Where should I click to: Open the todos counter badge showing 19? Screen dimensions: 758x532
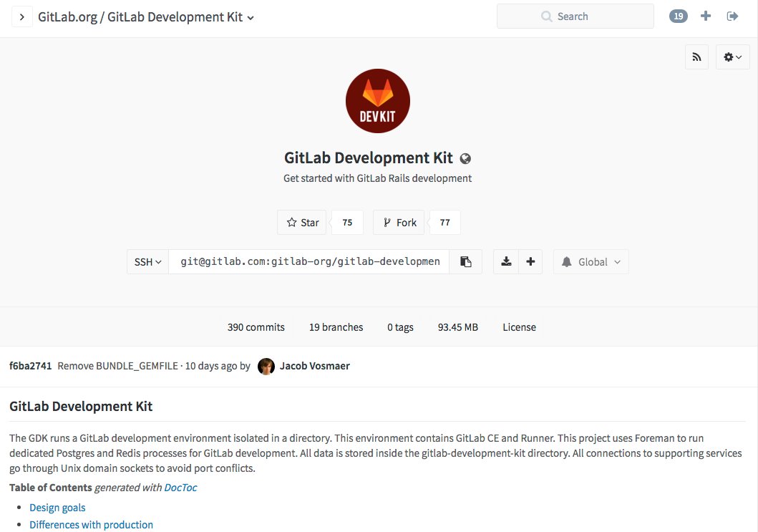tap(679, 16)
